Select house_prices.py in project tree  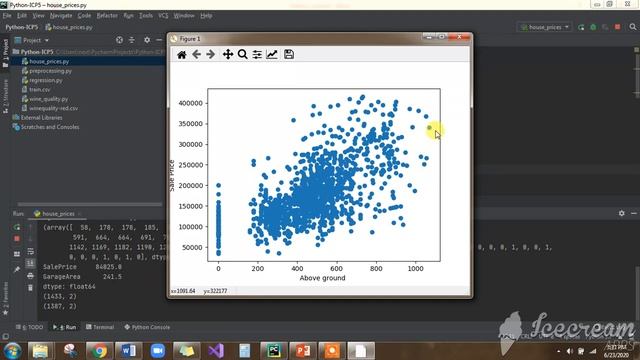pos(49,61)
